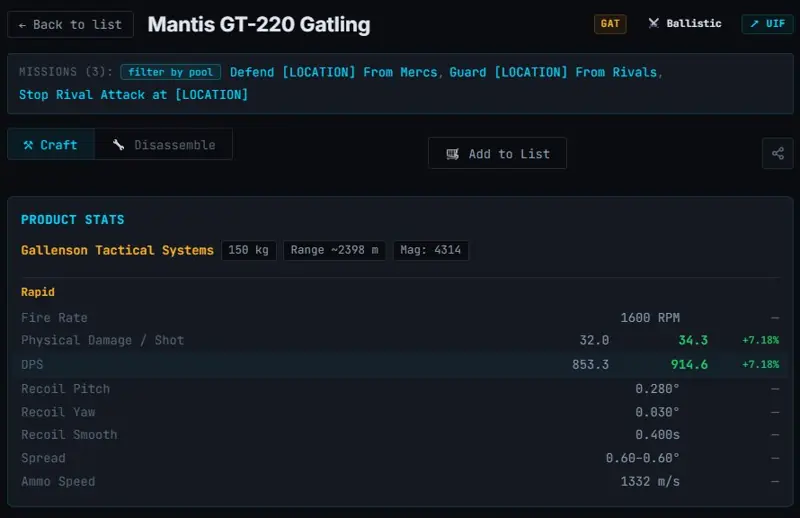Click the base damage value 32.0

594,340
